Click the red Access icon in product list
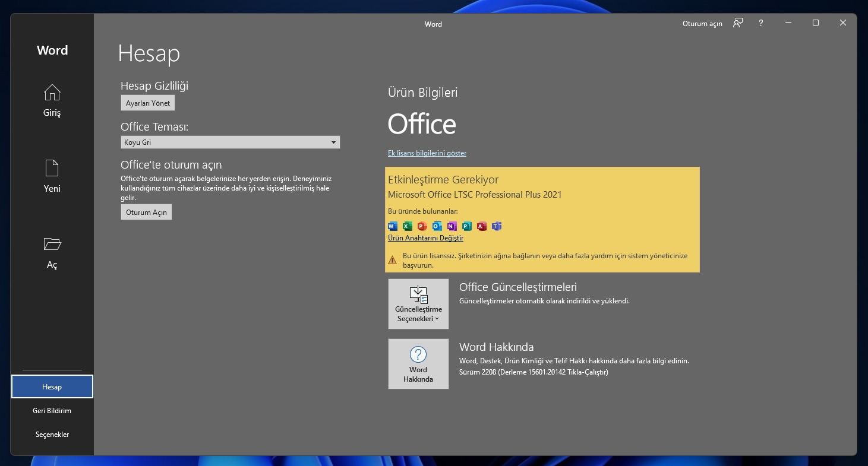The height and width of the screenshot is (466, 868). click(481, 226)
